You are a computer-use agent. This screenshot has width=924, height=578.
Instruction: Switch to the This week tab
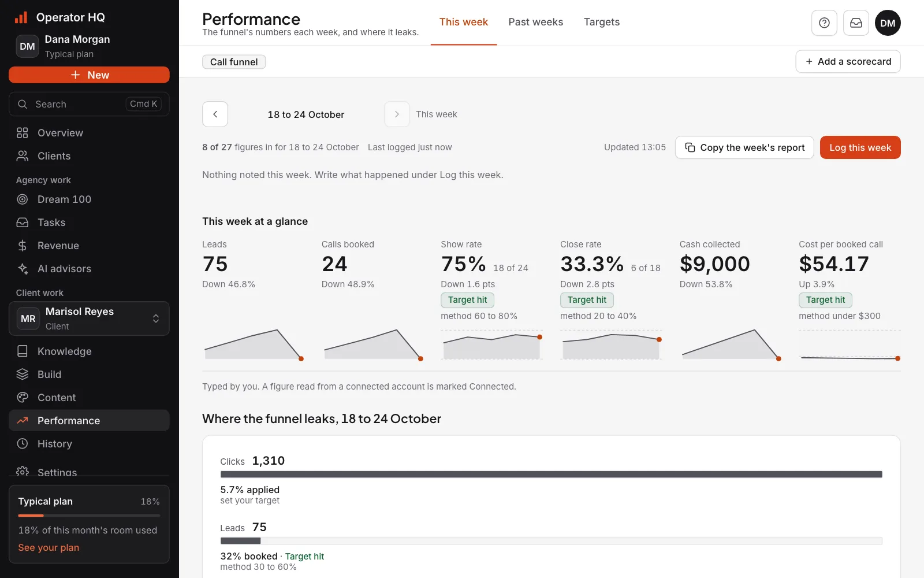coord(463,23)
